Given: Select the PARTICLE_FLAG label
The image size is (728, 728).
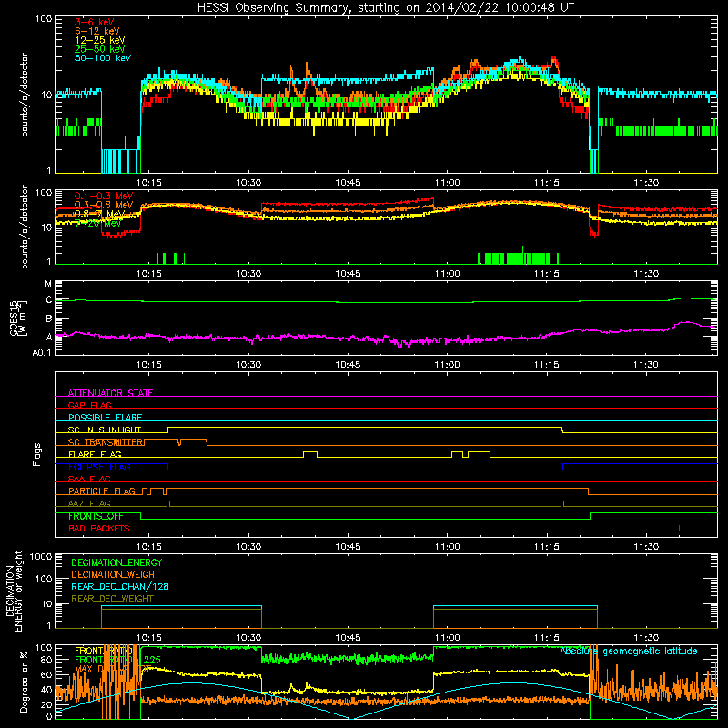Looking at the screenshot, I should tap(102, 490).
